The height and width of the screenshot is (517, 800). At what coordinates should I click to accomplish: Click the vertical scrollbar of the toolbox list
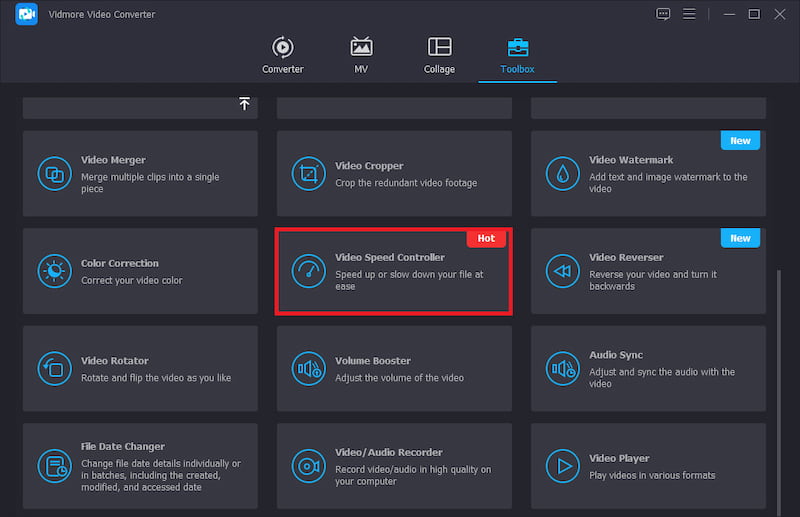coord(779,393)
